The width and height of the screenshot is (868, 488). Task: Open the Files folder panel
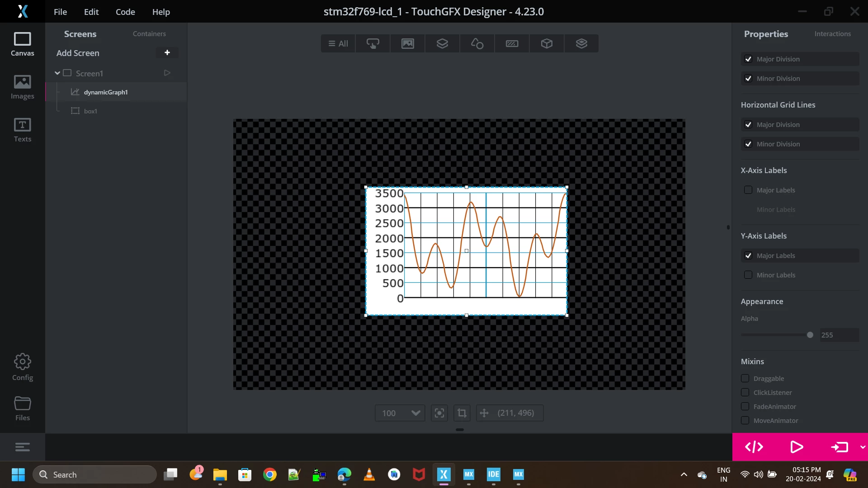22,408
